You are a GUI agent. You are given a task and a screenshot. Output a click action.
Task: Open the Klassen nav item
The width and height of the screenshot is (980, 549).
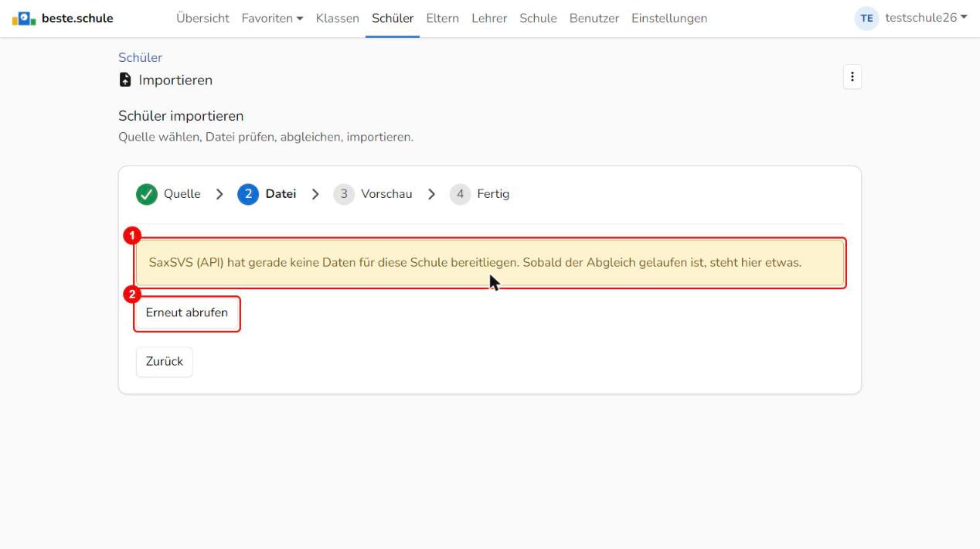pyautogui.click(x=337, y=18)
